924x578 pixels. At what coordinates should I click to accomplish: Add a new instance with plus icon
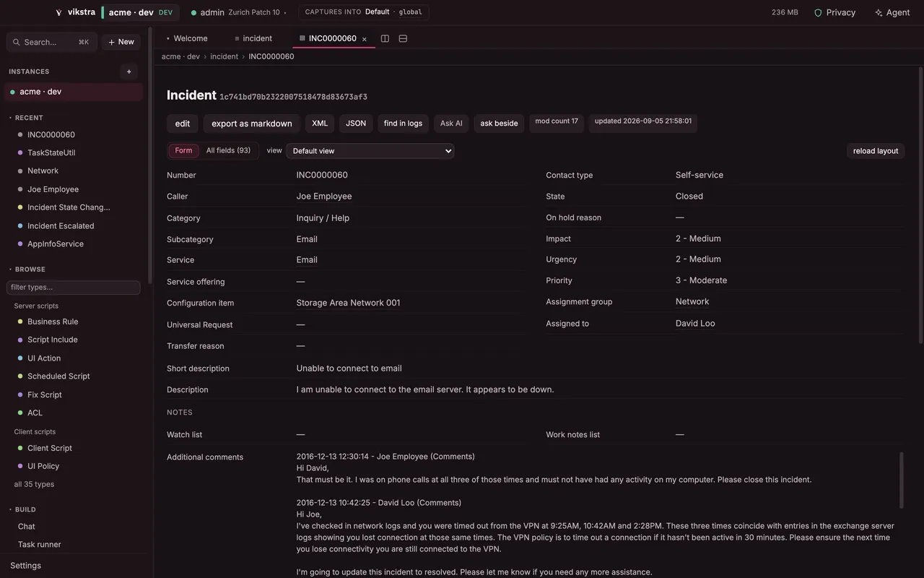129,72
